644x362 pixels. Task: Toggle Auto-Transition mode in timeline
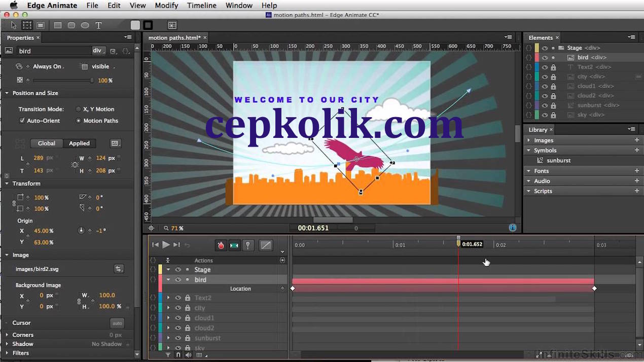click(x=234, y=245)
